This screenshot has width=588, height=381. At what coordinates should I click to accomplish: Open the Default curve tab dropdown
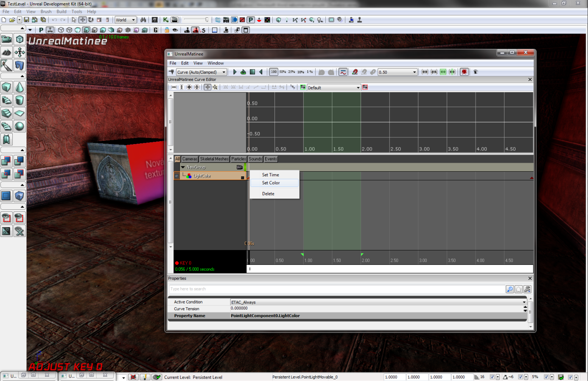click(x=333, y=88)
